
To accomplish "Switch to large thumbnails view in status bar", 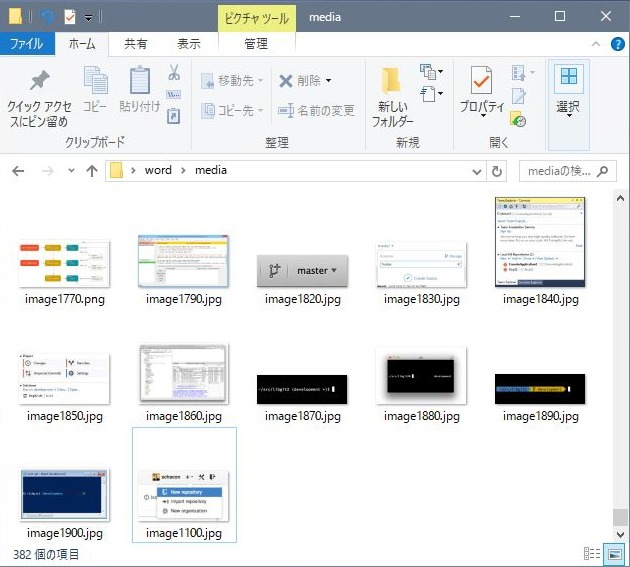I will [613, 555].
